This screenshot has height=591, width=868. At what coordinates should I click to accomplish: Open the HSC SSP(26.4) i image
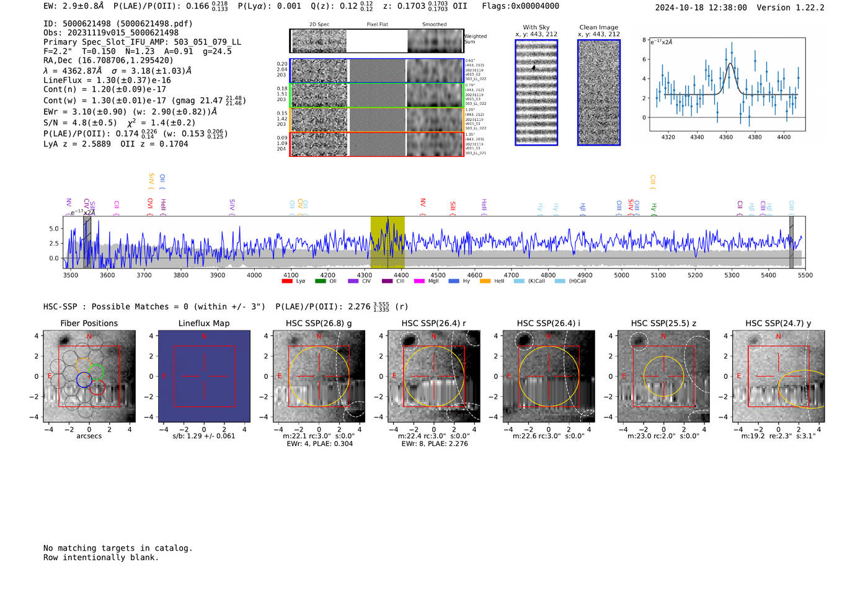[549, 376]
